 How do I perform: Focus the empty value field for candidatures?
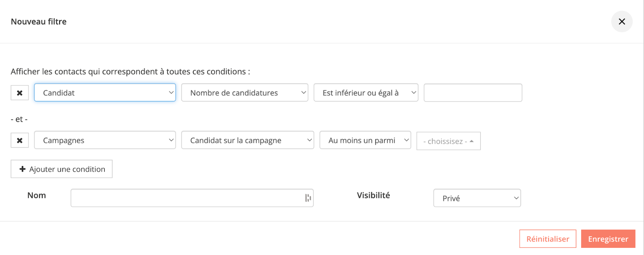click(473, 93)
